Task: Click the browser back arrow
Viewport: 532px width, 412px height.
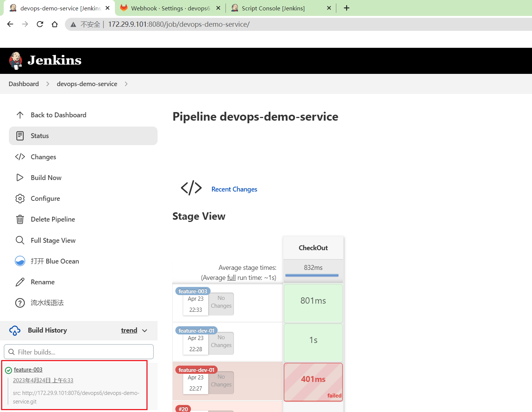Action: pos(10,24)
